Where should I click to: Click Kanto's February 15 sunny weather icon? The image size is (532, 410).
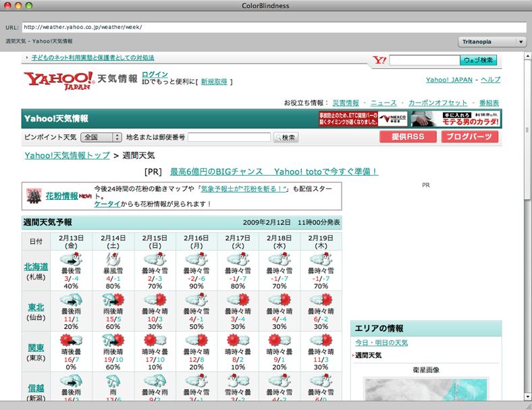coord(155,340)
